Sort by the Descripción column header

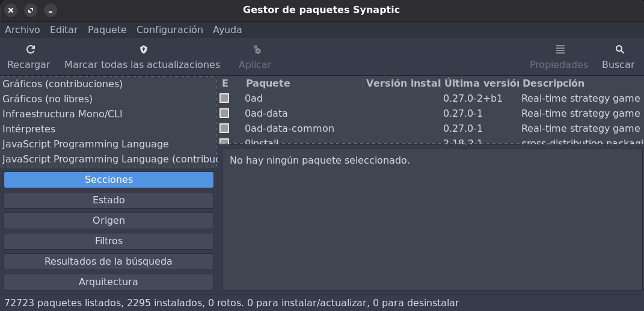coord(581,84)
